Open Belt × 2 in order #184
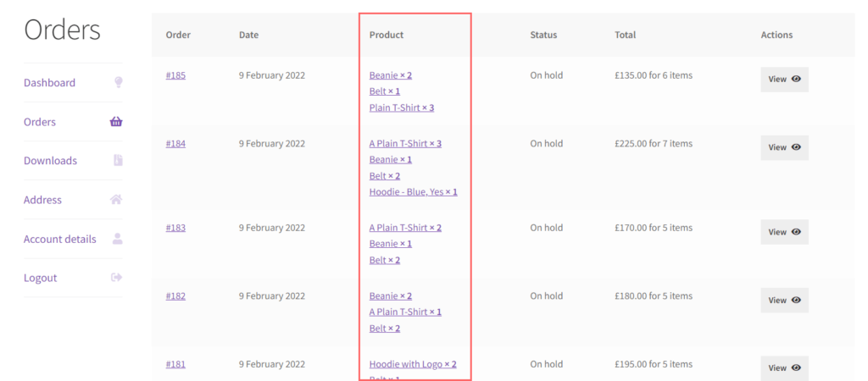This screenshot has height=381, width=868. tap(385, 176)
